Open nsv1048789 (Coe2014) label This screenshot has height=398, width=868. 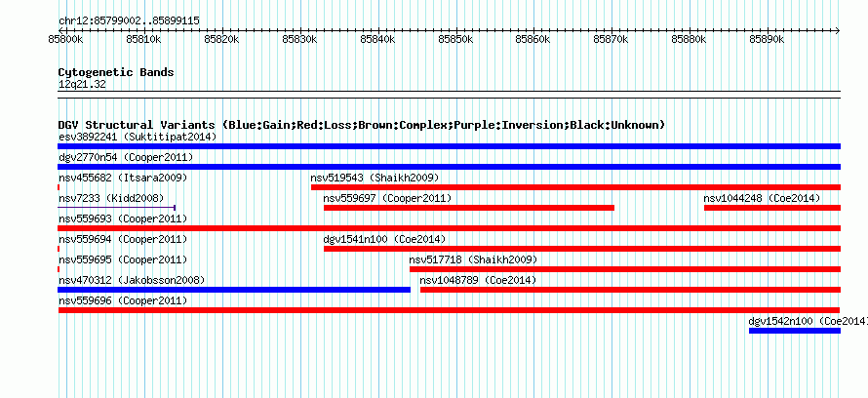pyautogui.click(x=478, y=280)
